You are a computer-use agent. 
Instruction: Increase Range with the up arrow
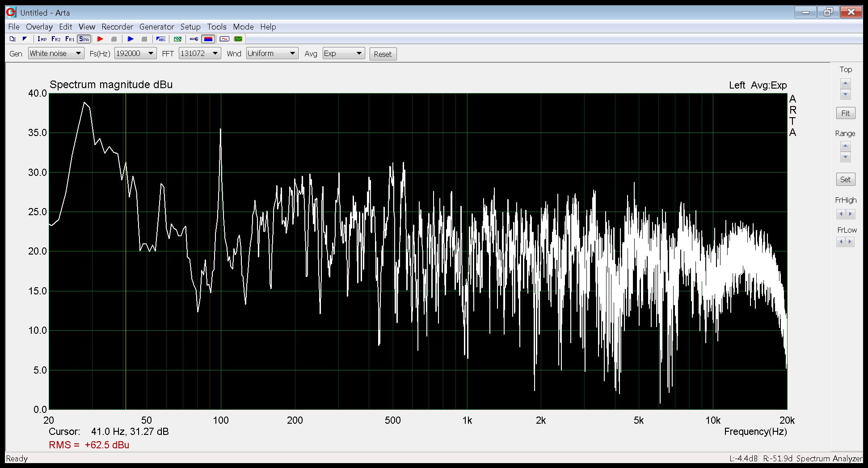point(845,146)
